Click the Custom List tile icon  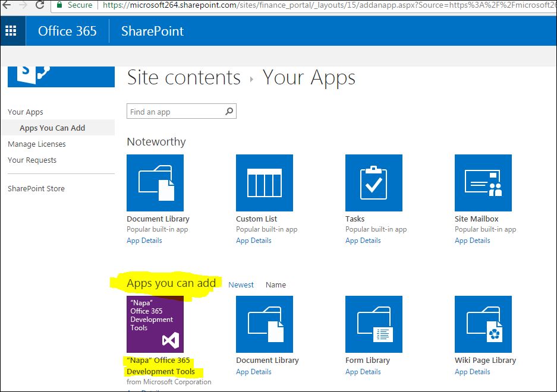(x=265, y=183)
